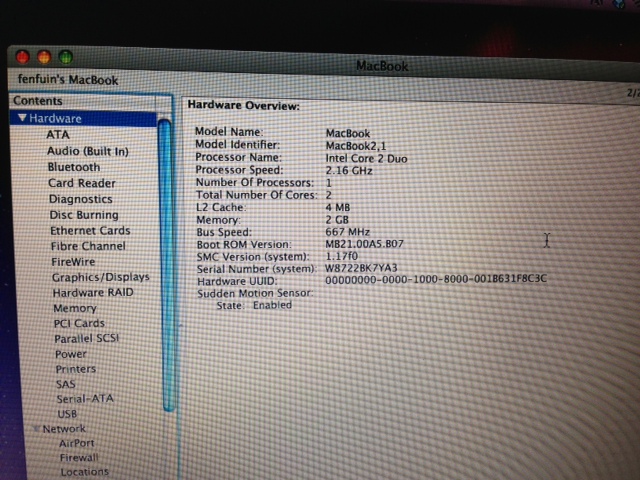
Task: Click the processor name Intel Core 2 Duo
Action: [x=366, y=158]
